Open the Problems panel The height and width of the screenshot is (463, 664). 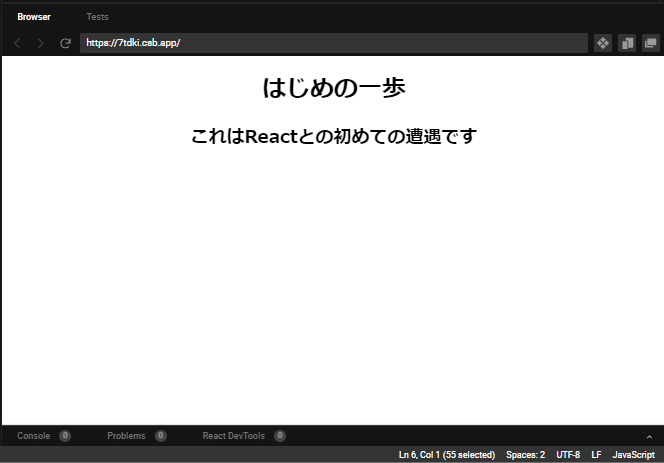pos(126,436)
